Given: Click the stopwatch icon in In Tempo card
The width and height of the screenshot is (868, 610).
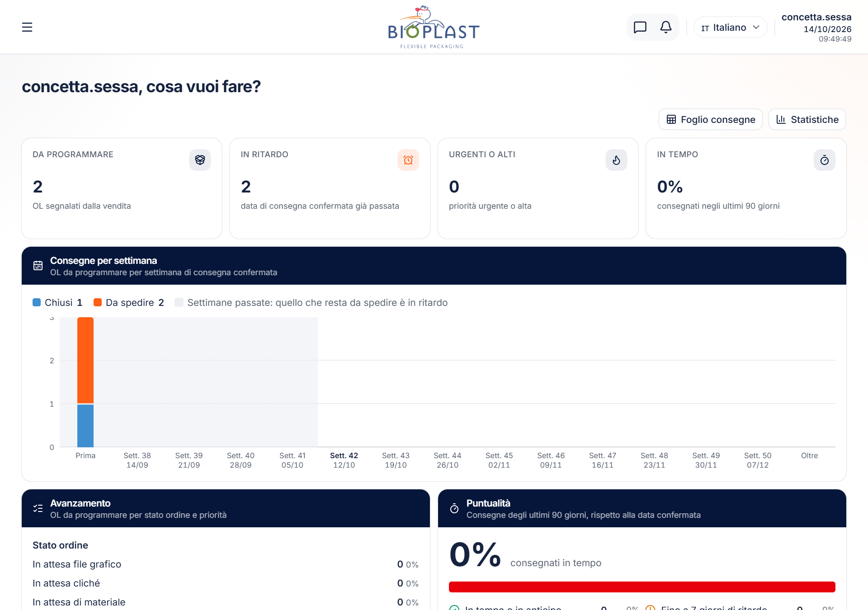Looking at the screenshot, I should 825,160.
